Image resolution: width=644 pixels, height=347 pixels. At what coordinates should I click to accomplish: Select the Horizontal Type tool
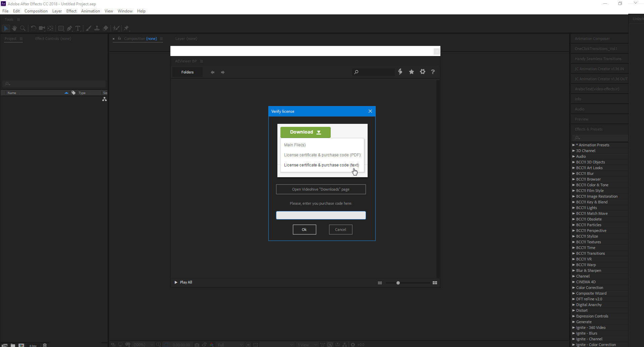pyautogui.click(x=78, y=29)
